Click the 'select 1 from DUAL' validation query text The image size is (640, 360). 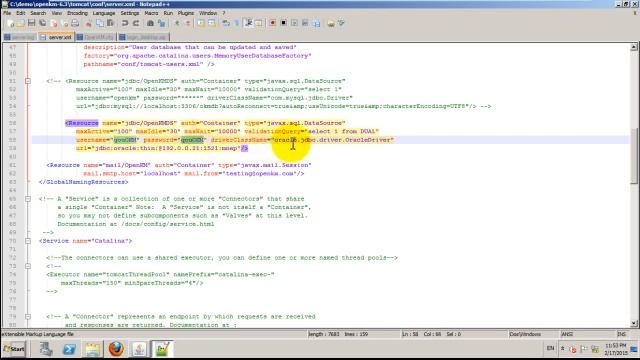pyautogui.click(x=343, y=131)
